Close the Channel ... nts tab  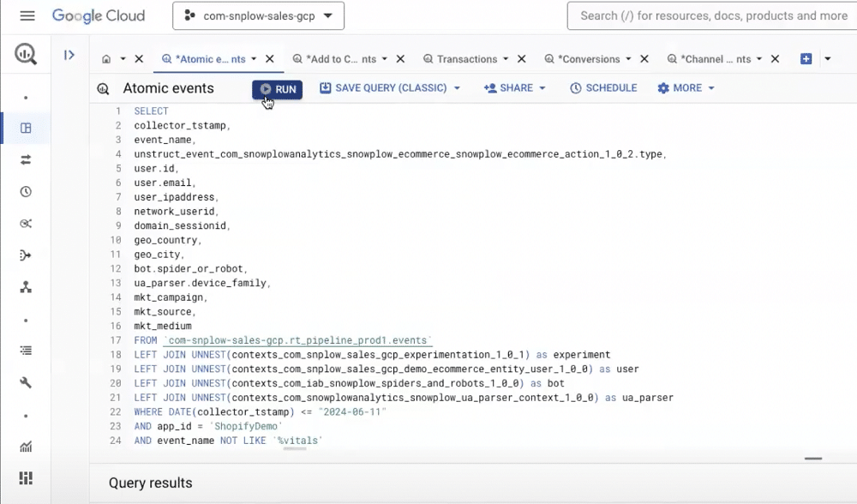(775, 59)
